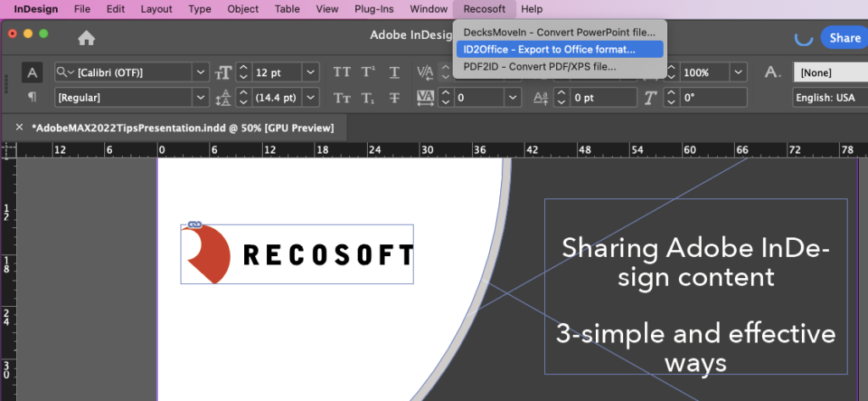Click the tracking icon
This screenshot has width=868, height=401.
(426, 98)
